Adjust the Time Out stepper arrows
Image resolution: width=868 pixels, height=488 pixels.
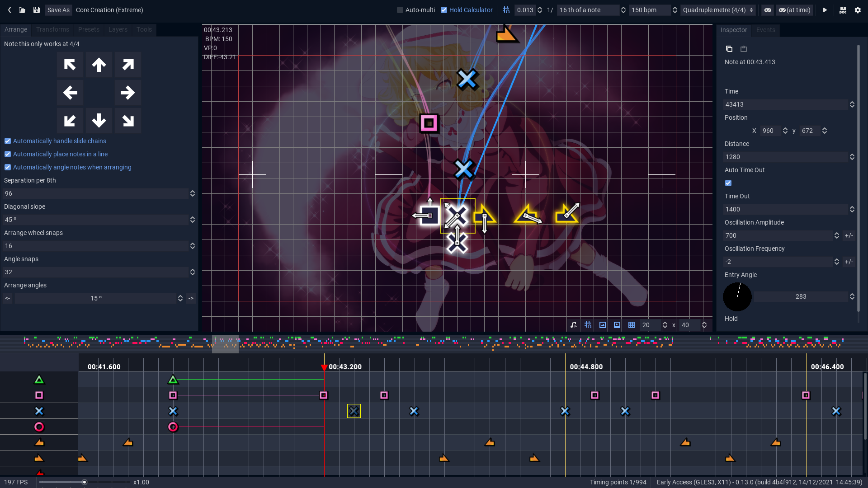click(x=852, y=209)
